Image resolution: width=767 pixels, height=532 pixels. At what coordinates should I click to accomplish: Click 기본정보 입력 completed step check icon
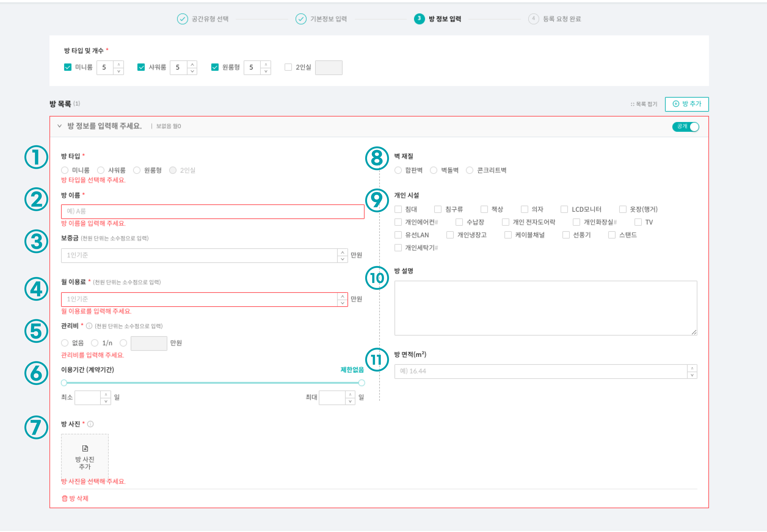[x=301, y=19]
